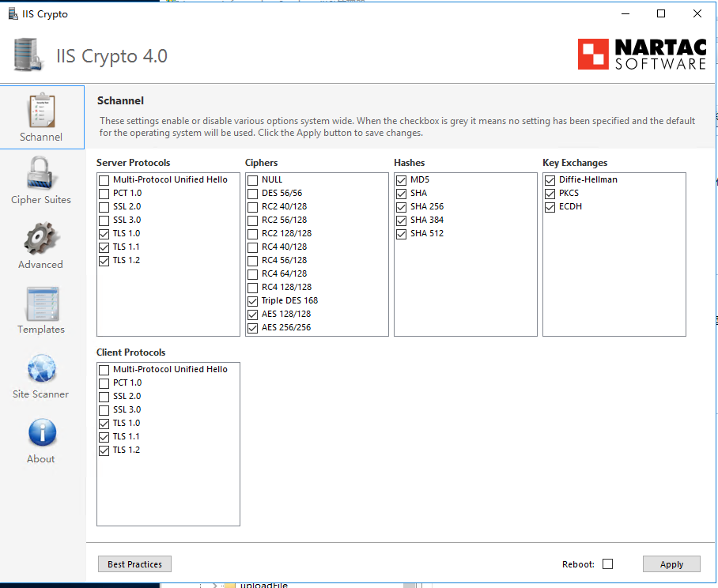Disable Triple DES 168 cipher
This screenshot has height=588, width=718.
(252, 301)
